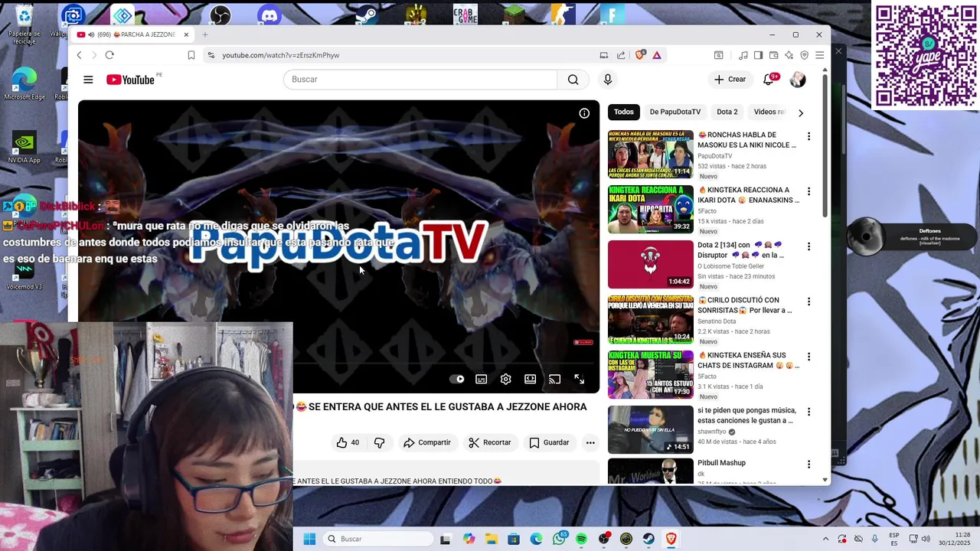Image resolution: width=980 pixels, height=551 pixels.
Task: Open Windows Start menu
Action: coord(309,539)
